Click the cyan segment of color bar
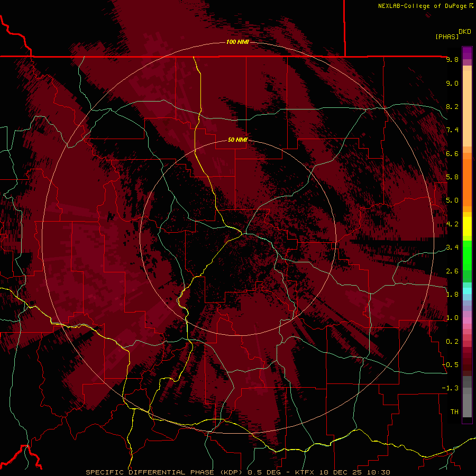The width and height of the screenshot is (476, 476). pos(467,291)
